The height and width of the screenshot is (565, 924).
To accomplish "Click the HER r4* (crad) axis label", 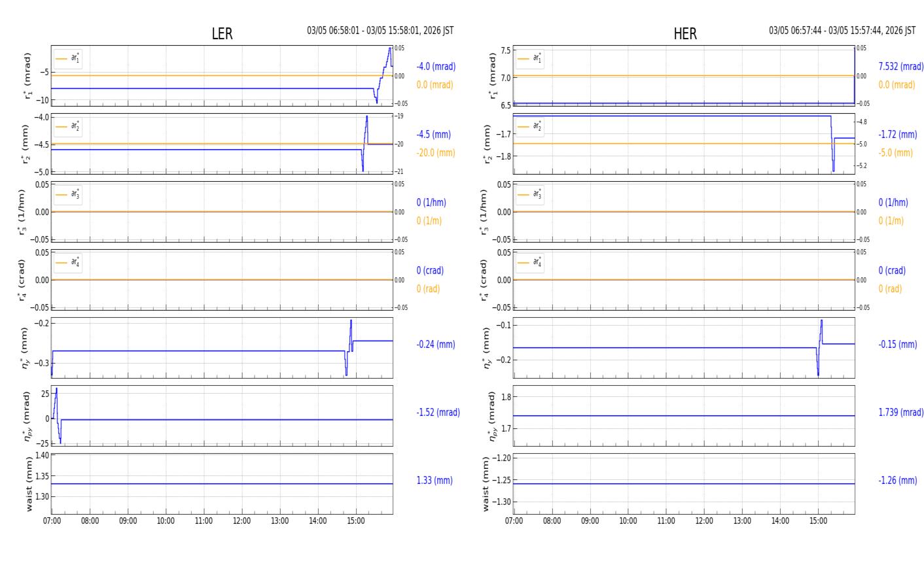I will (485, 280).
